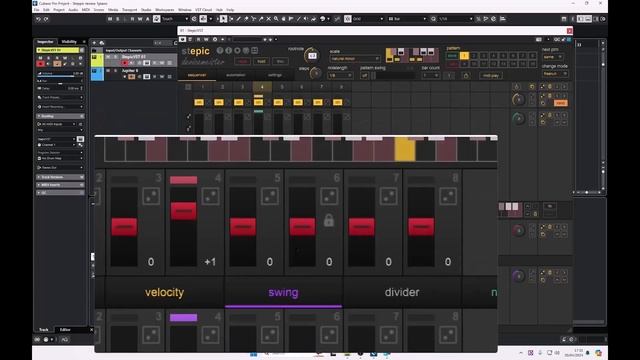Click the root note knob in Stepic

pyautogui.click(x=312, y=56)
